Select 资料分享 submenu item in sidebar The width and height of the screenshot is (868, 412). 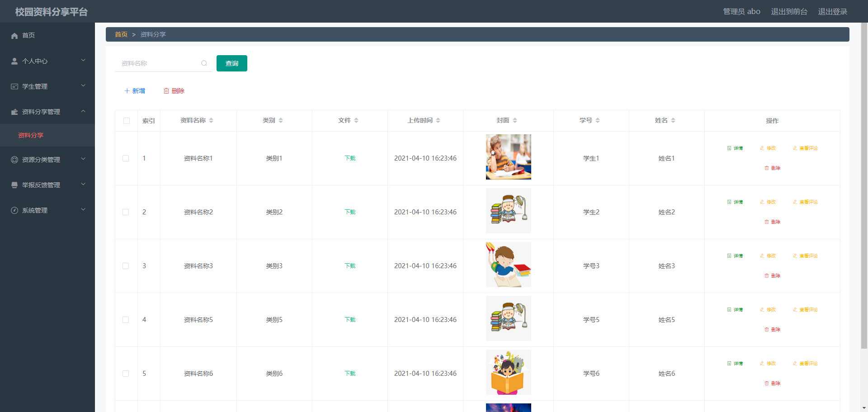click(47, 135)
